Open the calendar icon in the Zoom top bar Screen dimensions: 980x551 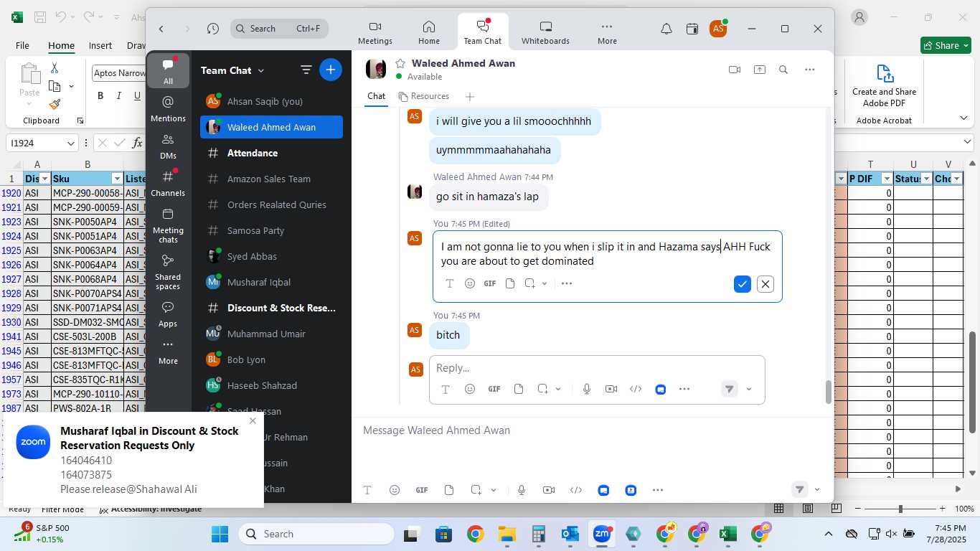pyautogui.click(x=692, y=29)
